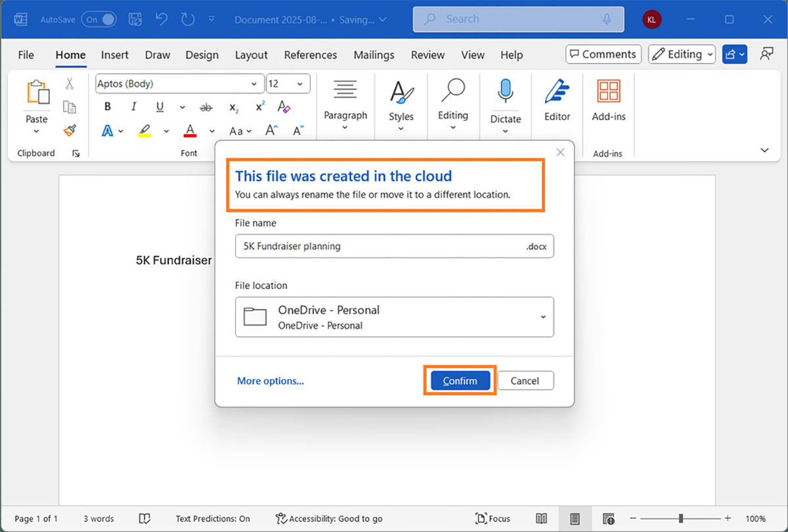Switch to the Draw tab
Image resolution: width=788 pixels, height=532 pixels.
158,55
